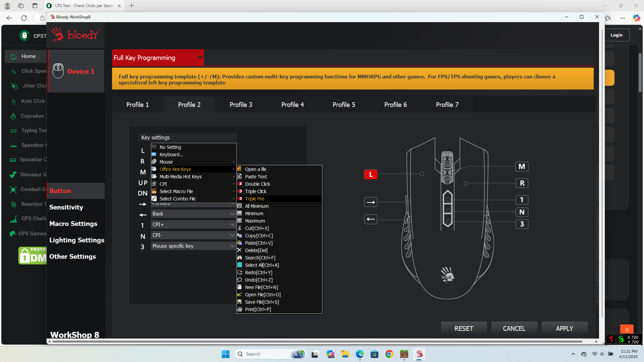
Task: Open the Macro Settings section
Action: pyautogui.click(x=73, y=224)
